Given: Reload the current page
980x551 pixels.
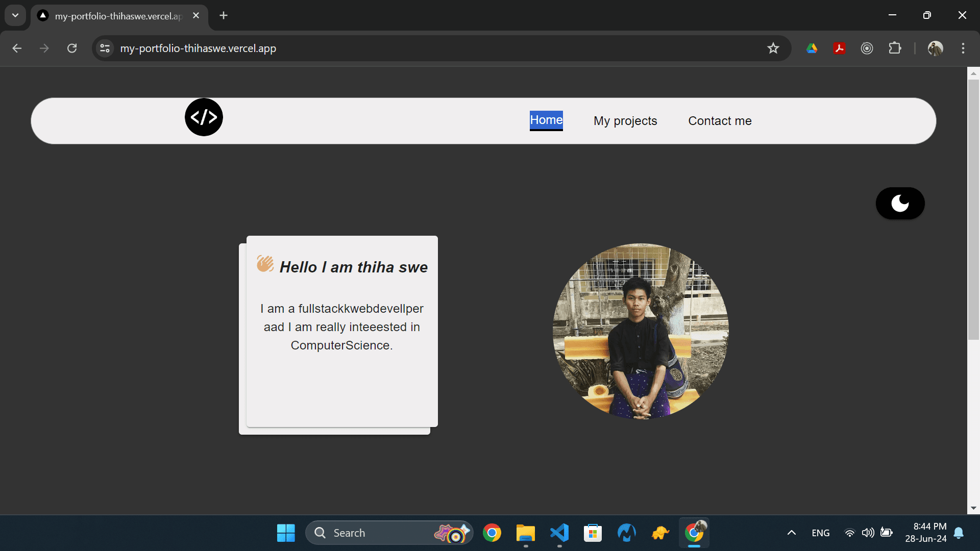Looking at the screenshot, I should pos(72,48).
